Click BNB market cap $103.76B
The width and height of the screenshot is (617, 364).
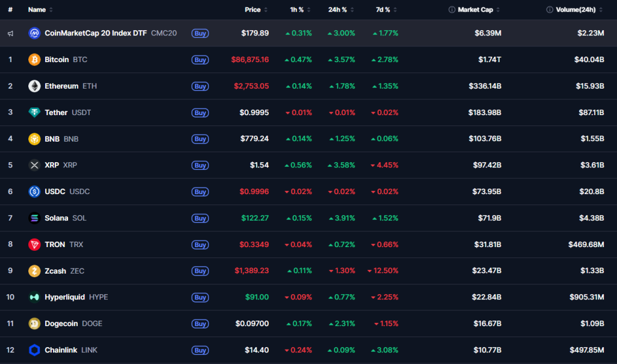(x=485, y=139)
